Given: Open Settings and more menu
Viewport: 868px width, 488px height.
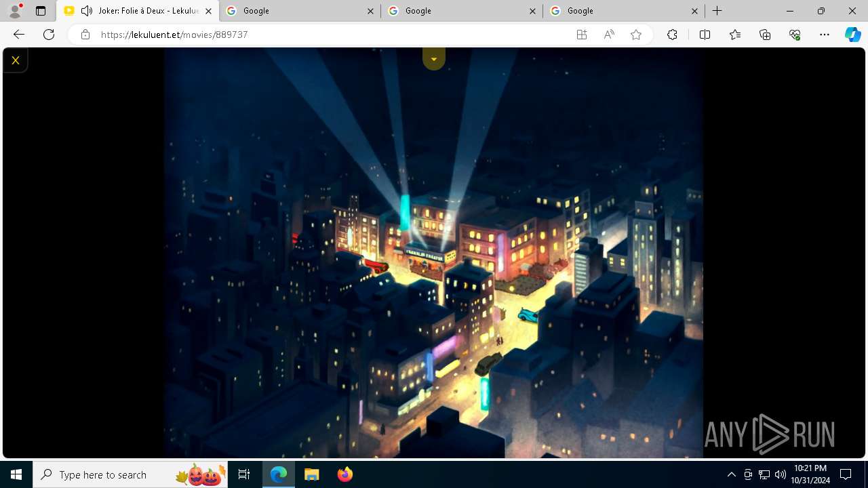Looking at the screenshot, I should (825, 35).
